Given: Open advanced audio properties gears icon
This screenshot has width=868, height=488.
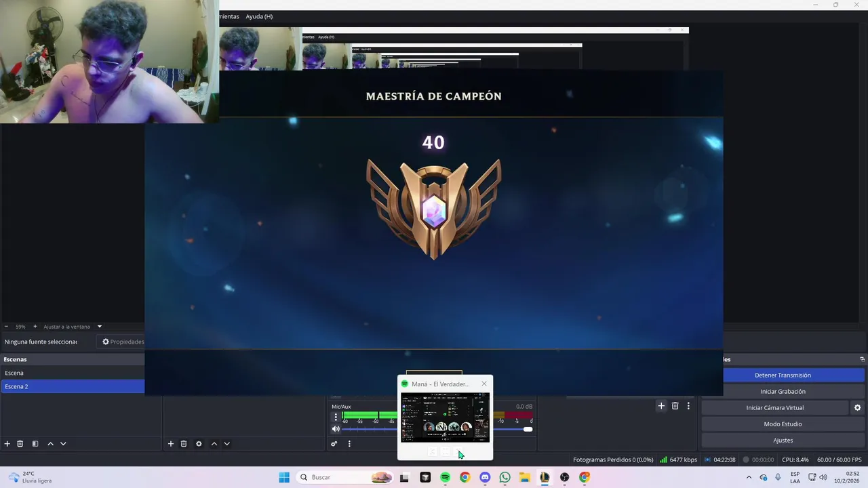Looking at the screenshot, I should (334, 444).
